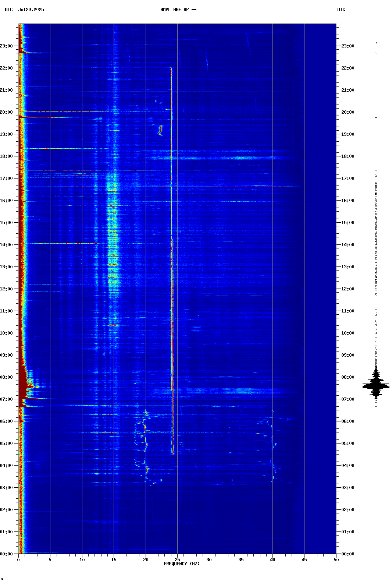Click 21:00 on the right time axis

point(348,90)
